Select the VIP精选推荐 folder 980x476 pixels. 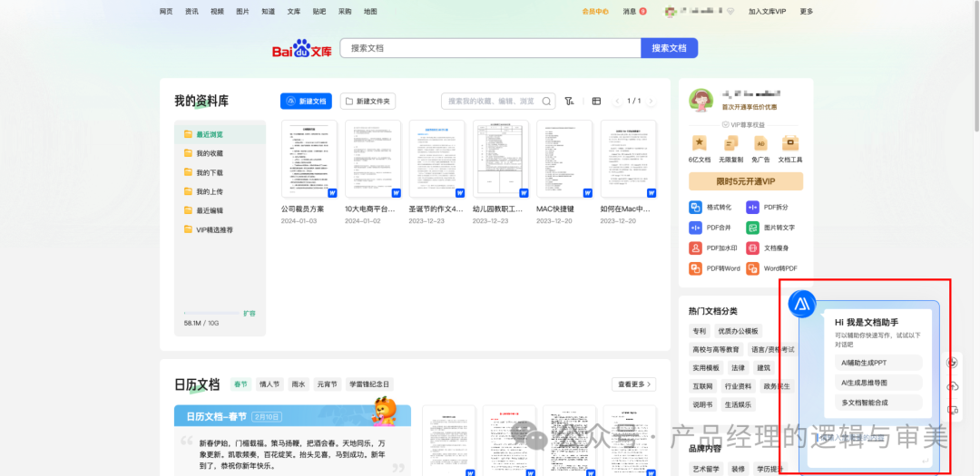point(220,229)
